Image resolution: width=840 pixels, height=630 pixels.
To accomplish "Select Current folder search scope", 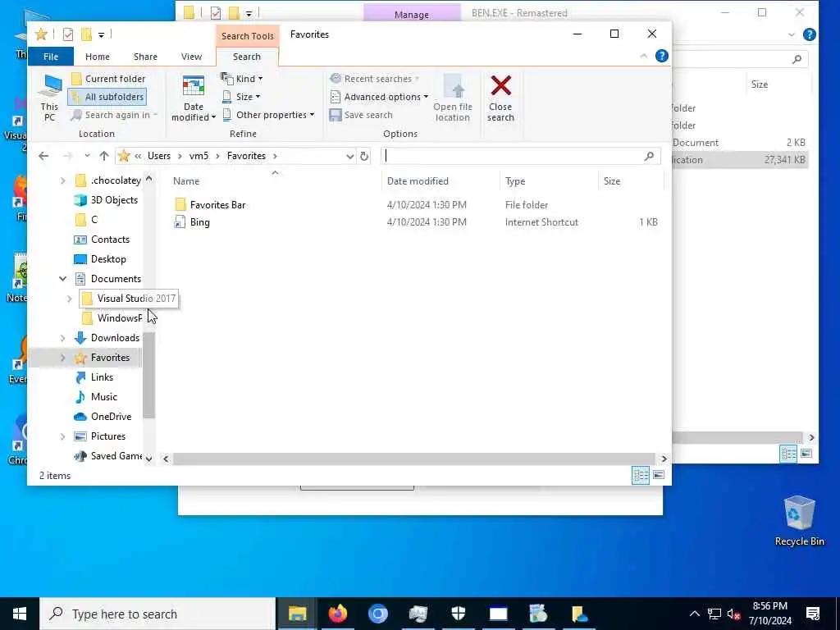I will click(108, 79).
